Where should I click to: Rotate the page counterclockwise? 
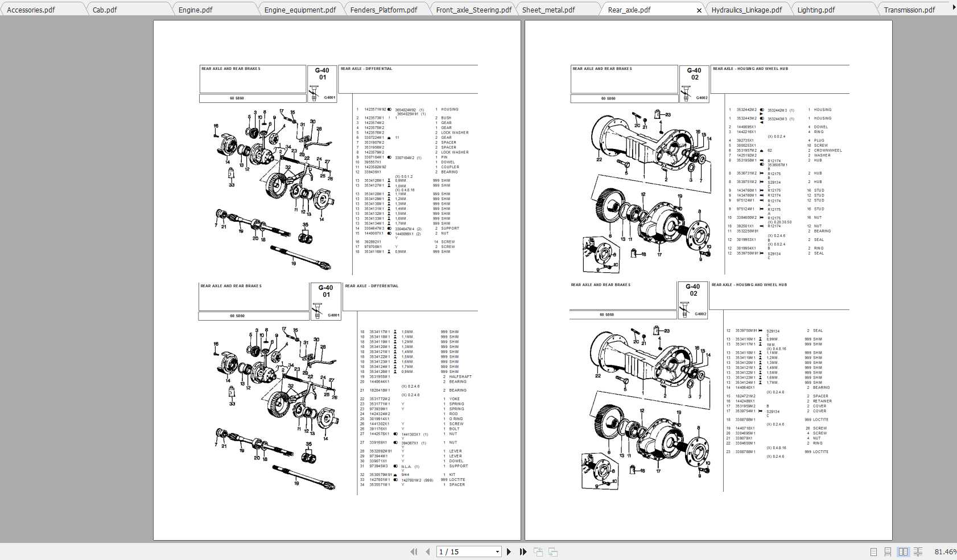click(x=538, y=551)
